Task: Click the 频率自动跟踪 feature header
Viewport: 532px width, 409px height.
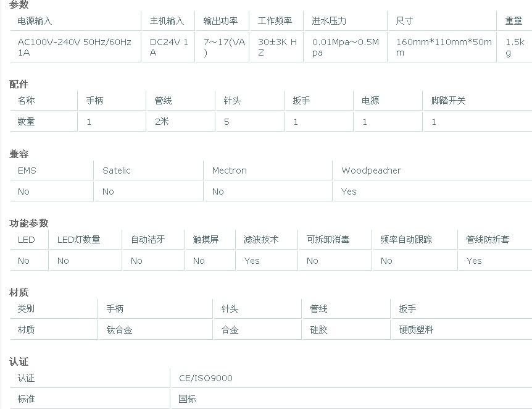Action: (406, 240)
